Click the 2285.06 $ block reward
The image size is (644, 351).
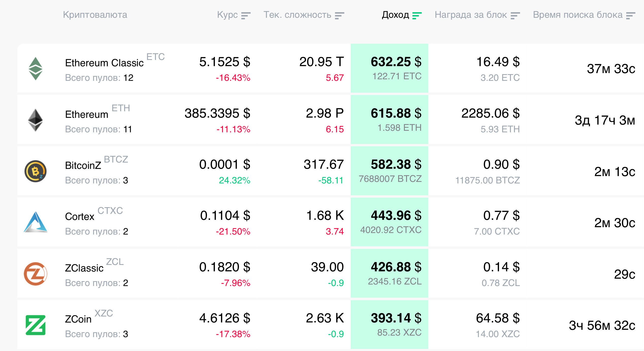tap(491, 113)
